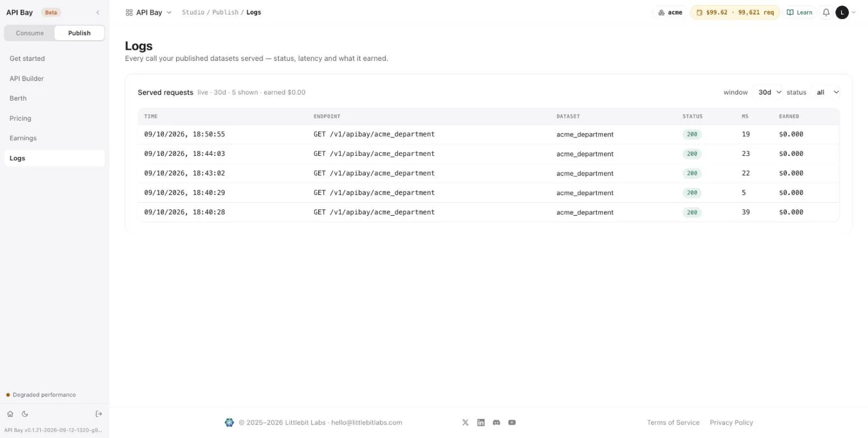
Task: Open the Pricing sidebar item
Action: tap(54, 118)
